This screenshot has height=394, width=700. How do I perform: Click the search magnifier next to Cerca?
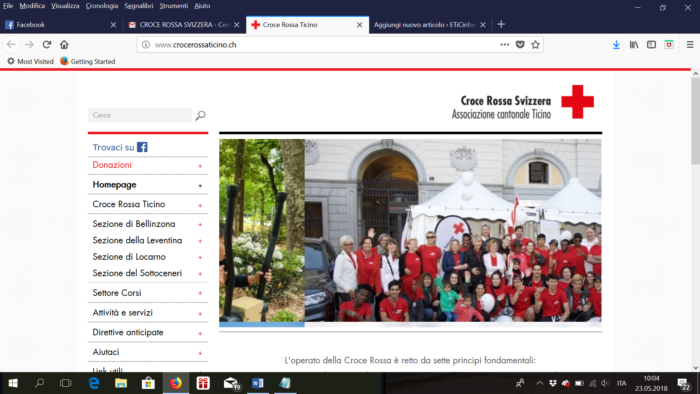[x=200, y=116]
